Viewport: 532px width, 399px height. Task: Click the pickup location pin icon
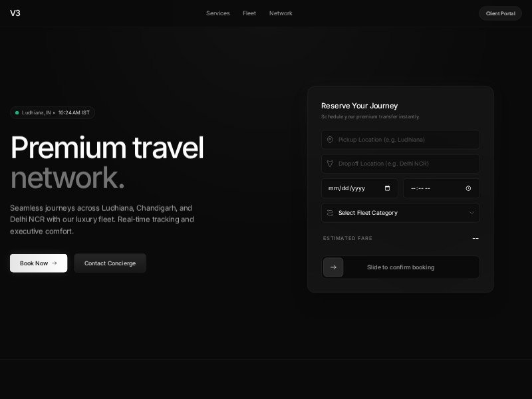click(330, 140)
